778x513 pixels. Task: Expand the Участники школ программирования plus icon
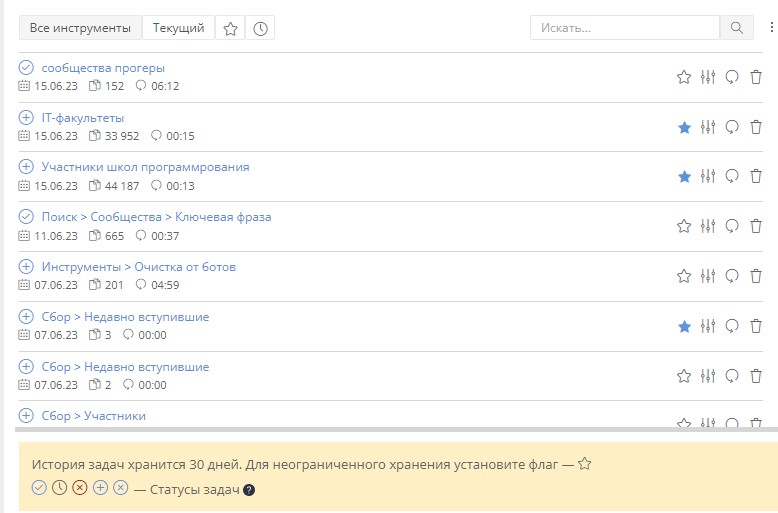coord(26,167)
